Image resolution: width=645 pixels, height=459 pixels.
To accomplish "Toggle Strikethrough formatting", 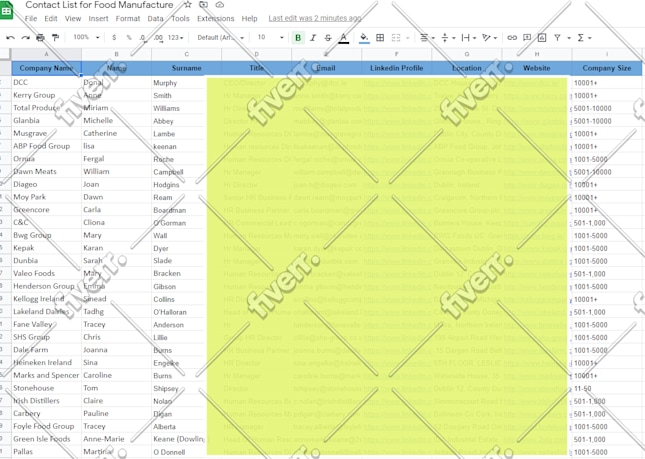I will point(328,38).
